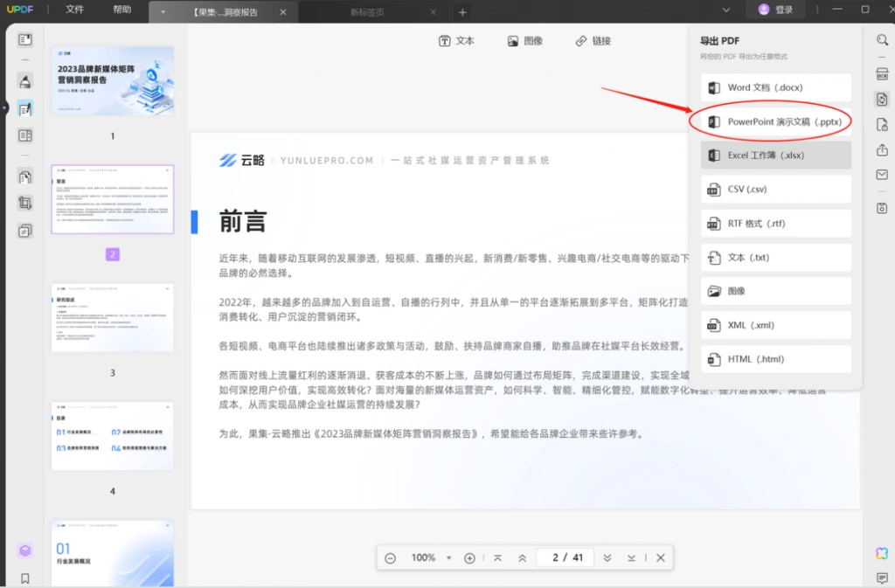The height and width of the screenshot is (588, 895).
Task: Open the OCR recognition tool
Action: point(882,74)
